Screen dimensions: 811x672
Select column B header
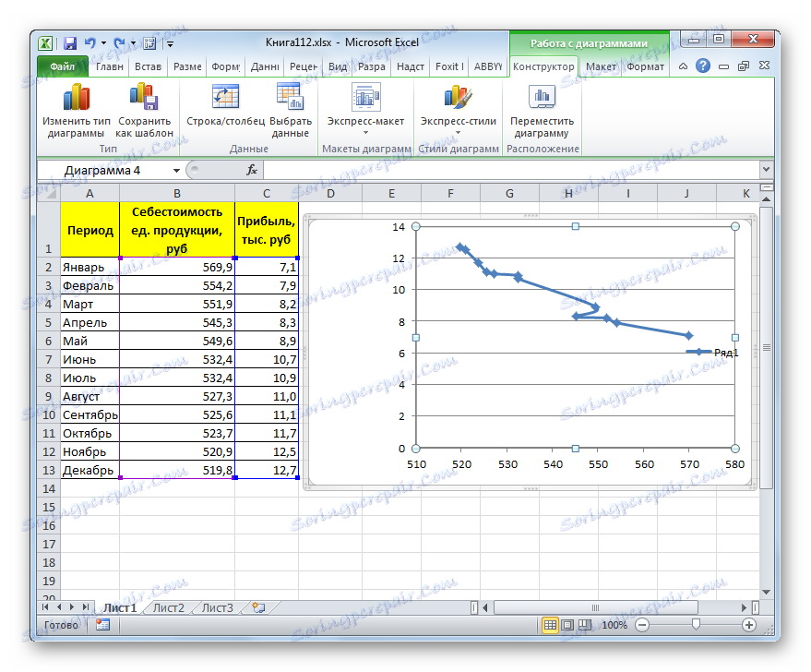(x=177, y=193)
